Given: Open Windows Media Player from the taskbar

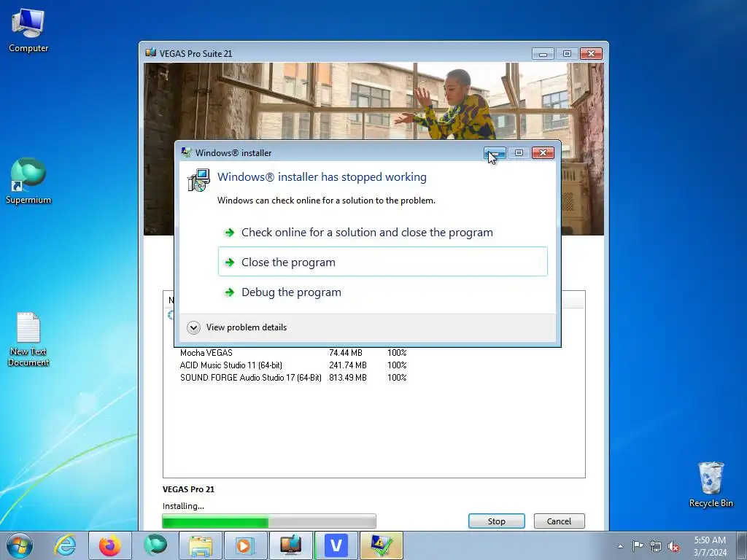Looking at the screenshot, I should [x=245, y=545].
